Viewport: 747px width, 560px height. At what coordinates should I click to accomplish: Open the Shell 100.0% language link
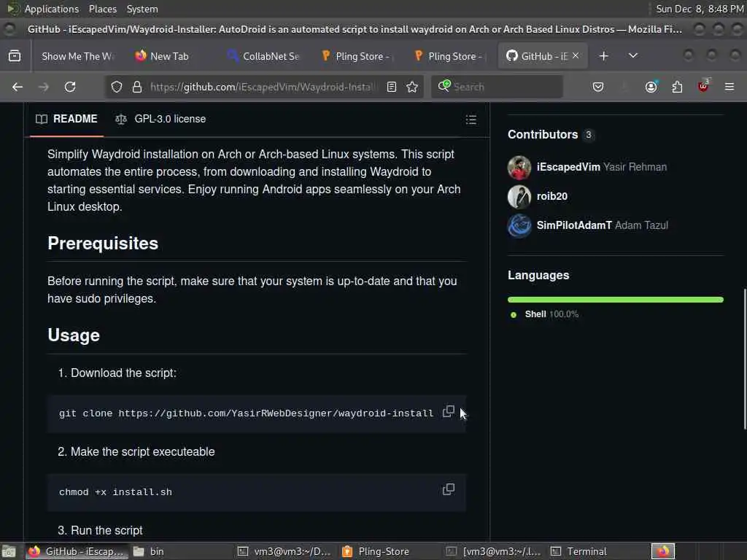pyautogui.click(x=545, y=314)
